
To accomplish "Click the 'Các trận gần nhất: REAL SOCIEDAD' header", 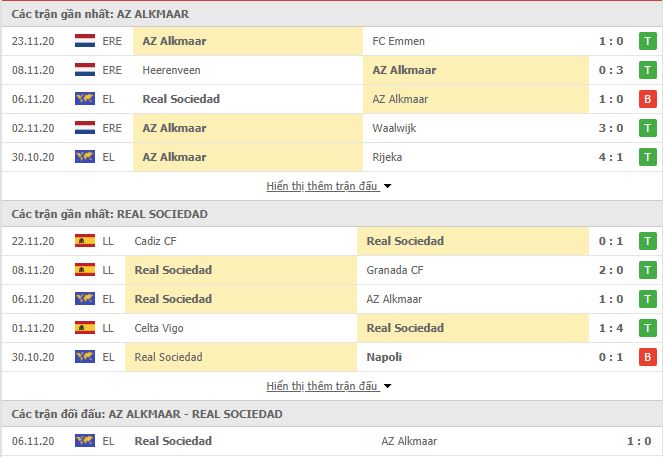I will [110, 214].
